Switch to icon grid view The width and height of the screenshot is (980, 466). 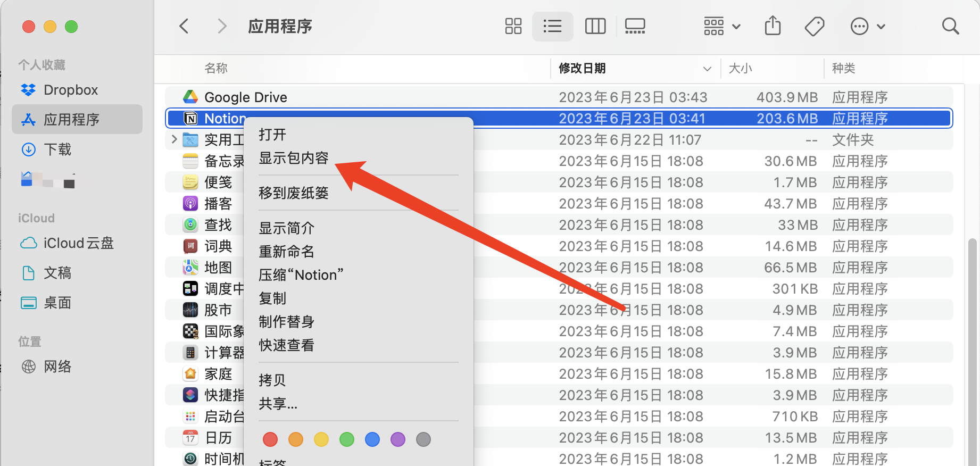coord(513,26)
